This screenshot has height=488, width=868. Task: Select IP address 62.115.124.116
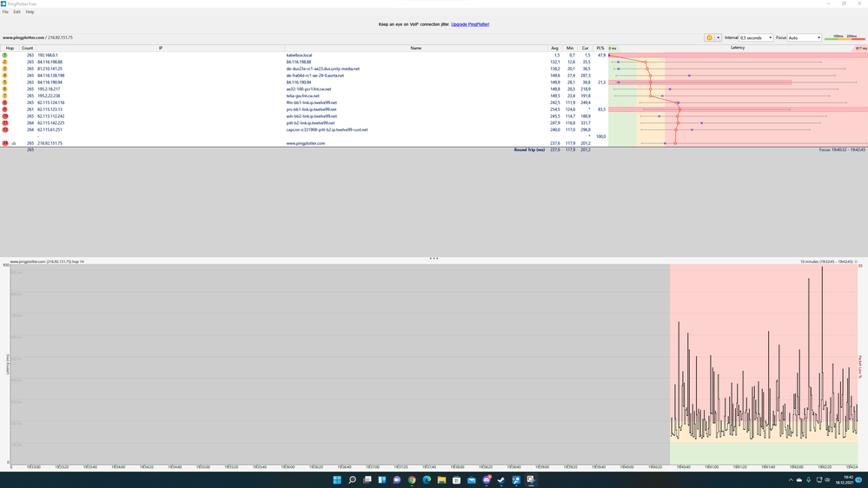tap(51, 102)
